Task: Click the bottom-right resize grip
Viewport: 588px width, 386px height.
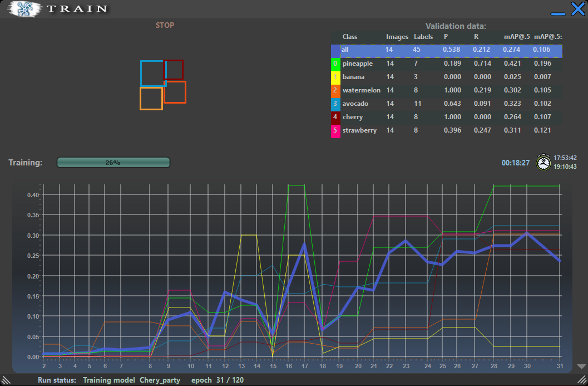Action: (x=581, y=379)
